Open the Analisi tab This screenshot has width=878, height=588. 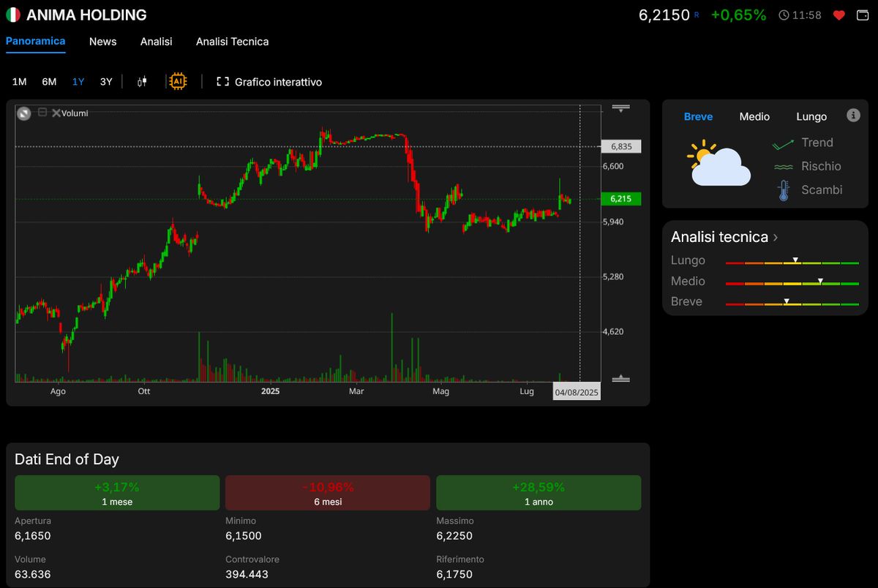point(157,42)
